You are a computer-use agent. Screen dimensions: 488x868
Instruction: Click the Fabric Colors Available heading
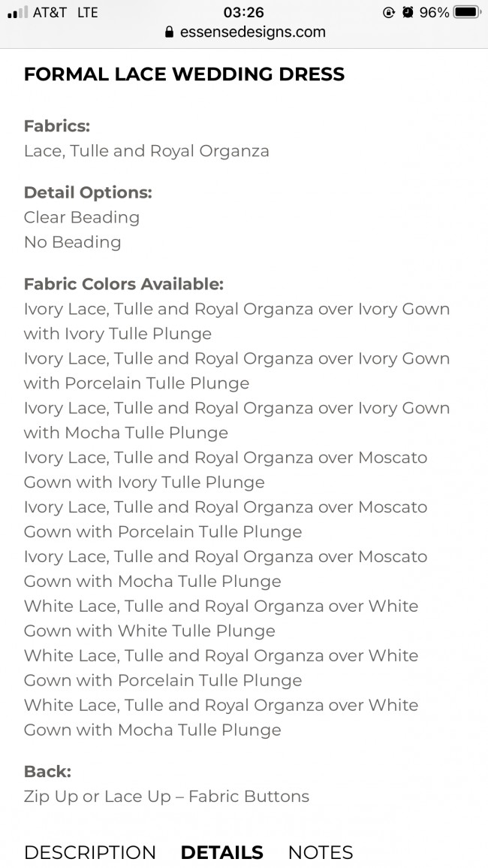124,284
